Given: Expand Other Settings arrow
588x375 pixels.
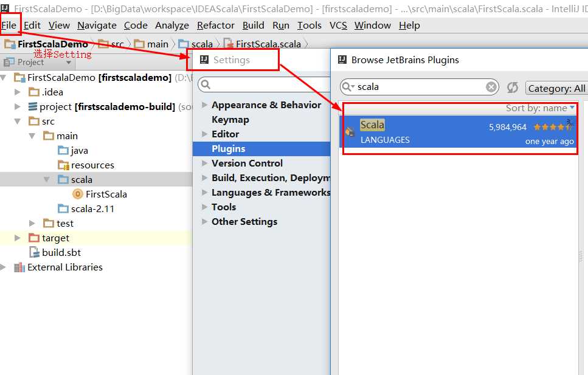Looking at the screenshot, I should coord(204,222).
